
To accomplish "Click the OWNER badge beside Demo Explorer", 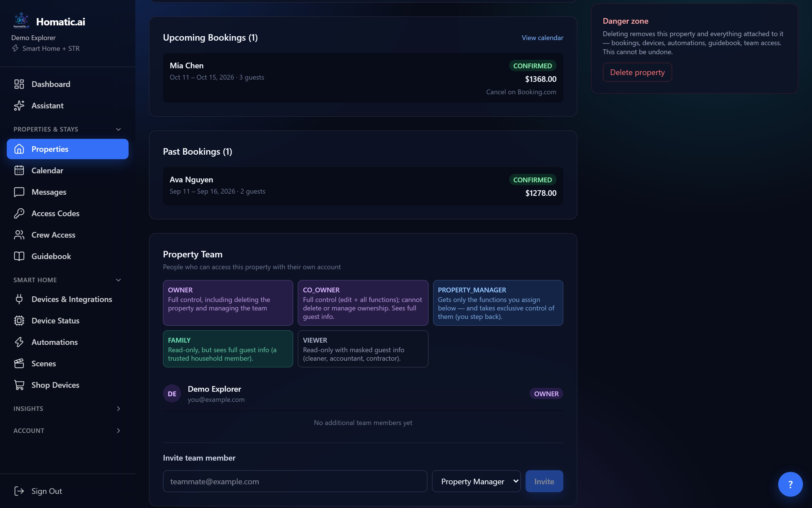I will pyautogui.click(x=546, y=393).
